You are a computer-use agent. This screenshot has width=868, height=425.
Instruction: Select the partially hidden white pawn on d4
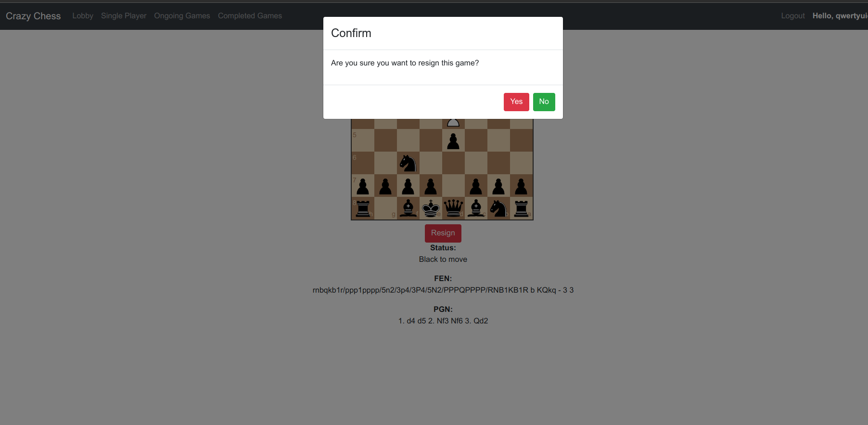[x=453, y=123]
